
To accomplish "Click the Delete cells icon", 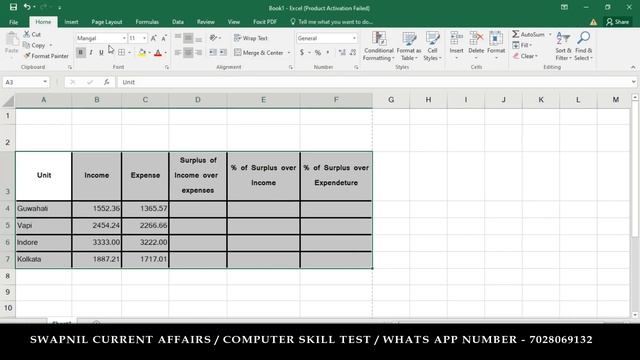I will tap(476, 39).
